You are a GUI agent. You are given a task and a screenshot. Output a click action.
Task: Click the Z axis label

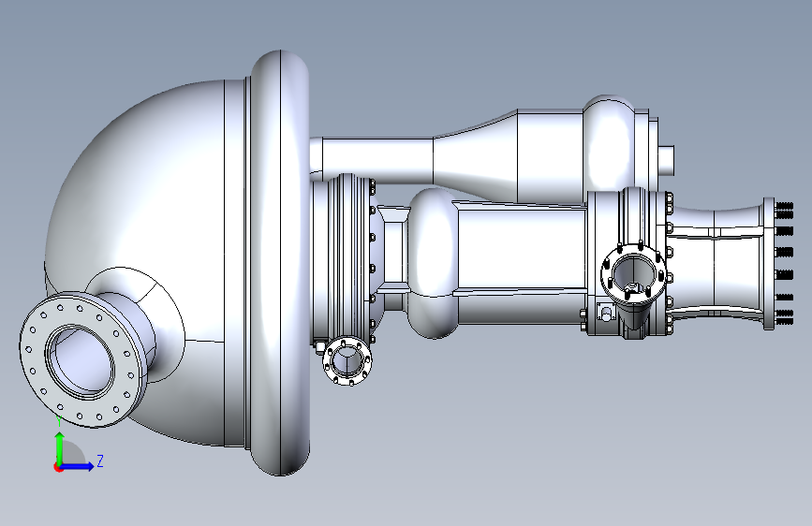pyautogui.click(x=100, y=460)
